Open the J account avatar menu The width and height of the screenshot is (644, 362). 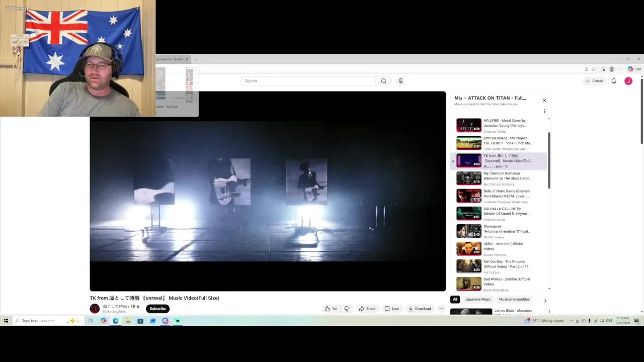[x=628, y=81]
